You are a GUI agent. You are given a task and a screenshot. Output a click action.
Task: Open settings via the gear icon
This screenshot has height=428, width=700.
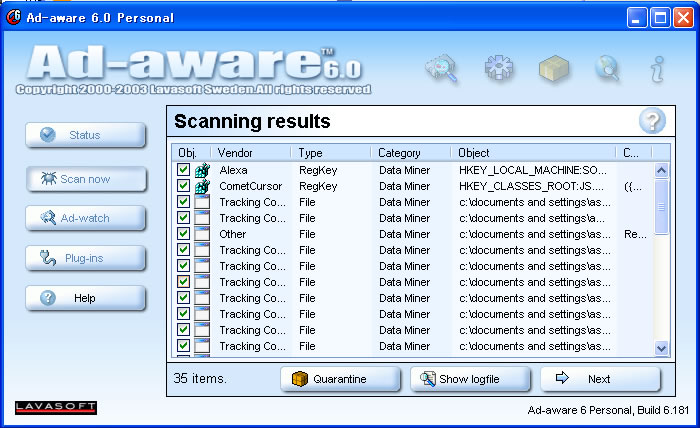pos(499,68)
